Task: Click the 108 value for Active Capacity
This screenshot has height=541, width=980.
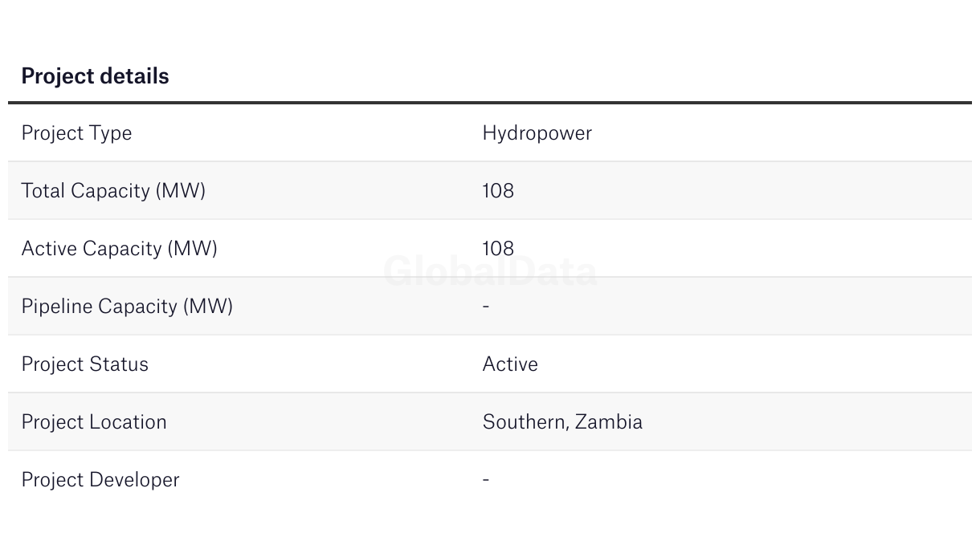Action: tap(498, 249)
